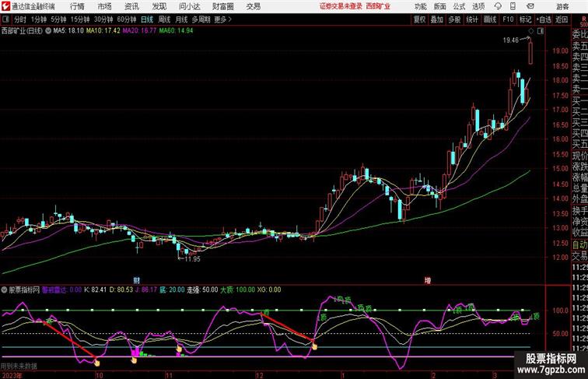The width and height of the screenshot is (588, 379).
Task: Switch to the 60分钟 period tab
Action: (x=127, y=19)
